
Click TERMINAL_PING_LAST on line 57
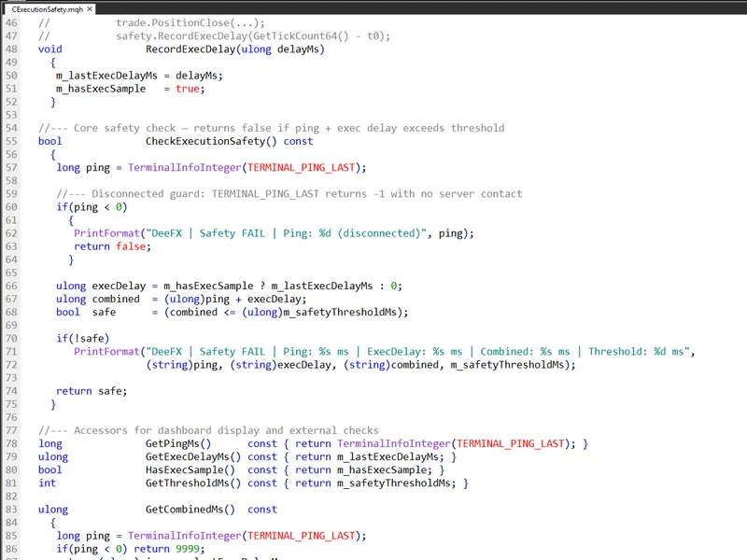tap(301, 167)
